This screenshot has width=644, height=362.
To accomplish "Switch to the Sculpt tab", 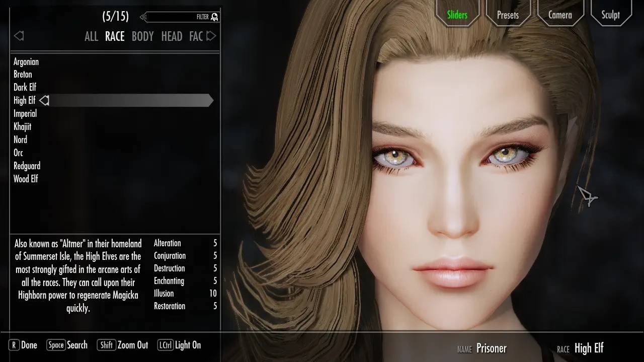I will coord(610,15).
